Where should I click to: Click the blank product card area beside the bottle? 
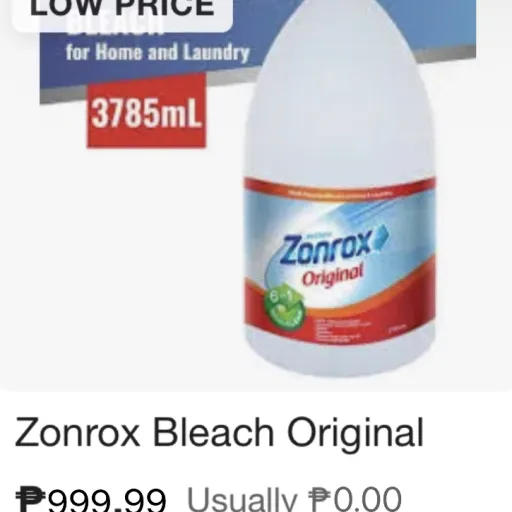[120, 267]
